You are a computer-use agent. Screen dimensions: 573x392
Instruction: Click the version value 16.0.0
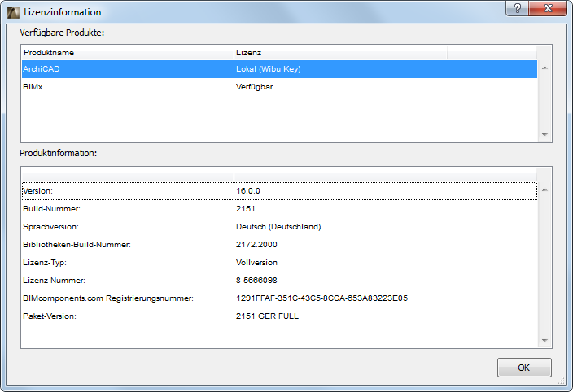click(248, 191)
